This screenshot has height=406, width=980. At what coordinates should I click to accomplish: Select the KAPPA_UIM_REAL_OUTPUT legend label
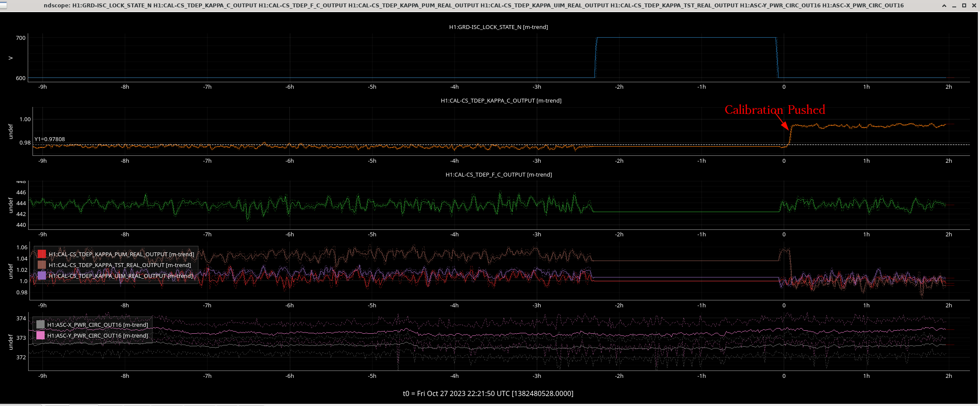pyautogui.click(x=120, y=276)
